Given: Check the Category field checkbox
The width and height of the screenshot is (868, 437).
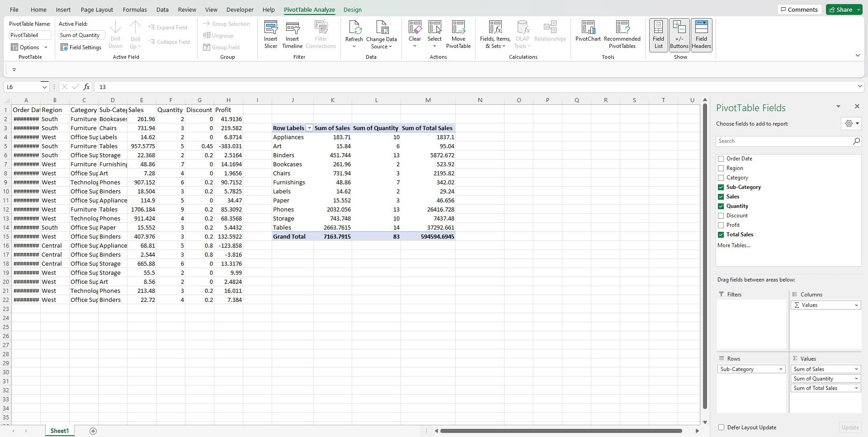Looking at the screenshot, I should coord(721,178).
